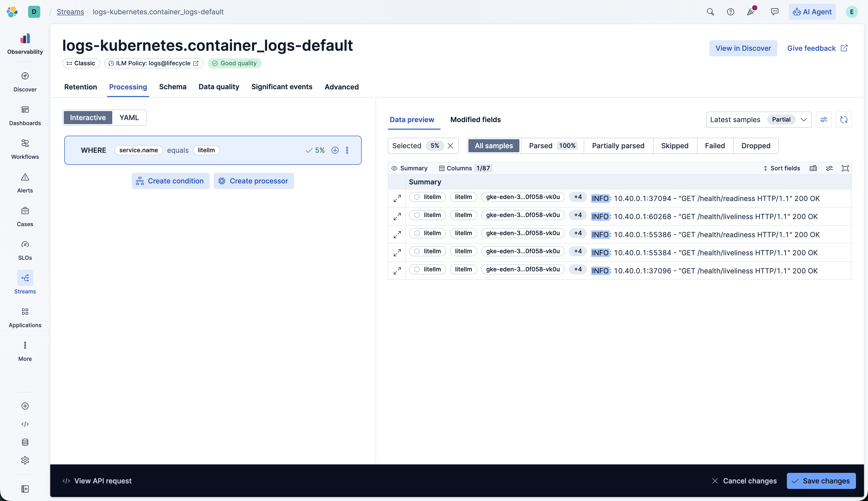
Task: Save changes to the stream
Action: coord(821,481)
